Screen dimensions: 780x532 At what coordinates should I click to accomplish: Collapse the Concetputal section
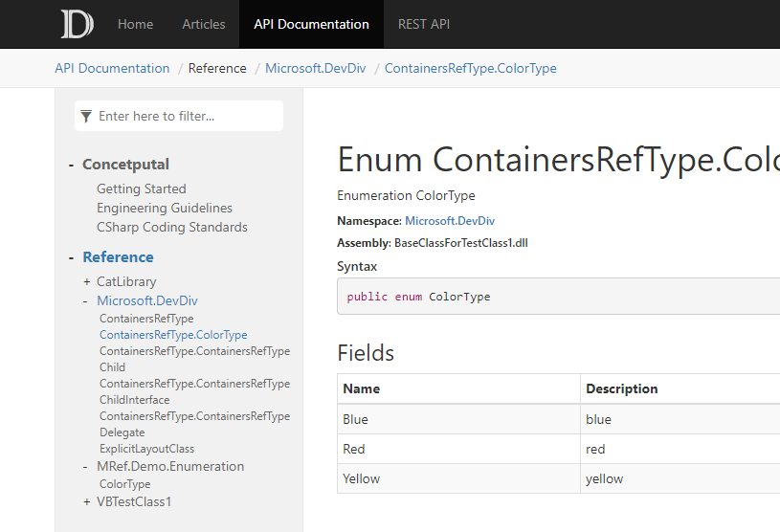(x=71, y=166)
